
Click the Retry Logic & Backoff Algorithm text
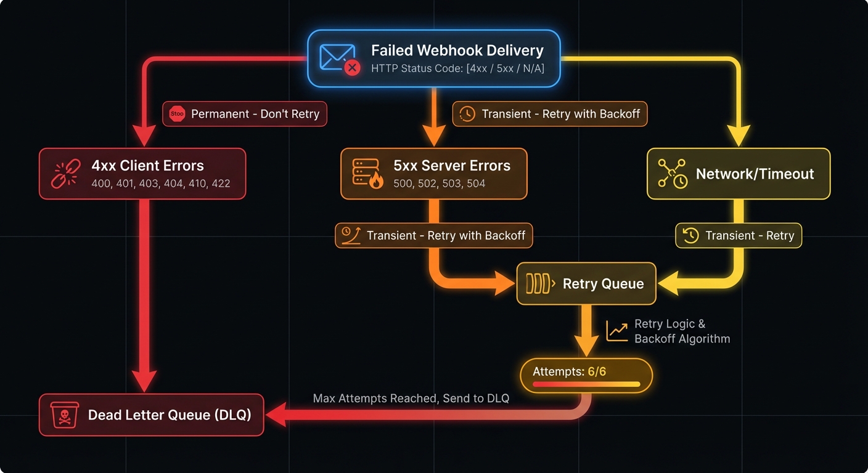point(681,331)
